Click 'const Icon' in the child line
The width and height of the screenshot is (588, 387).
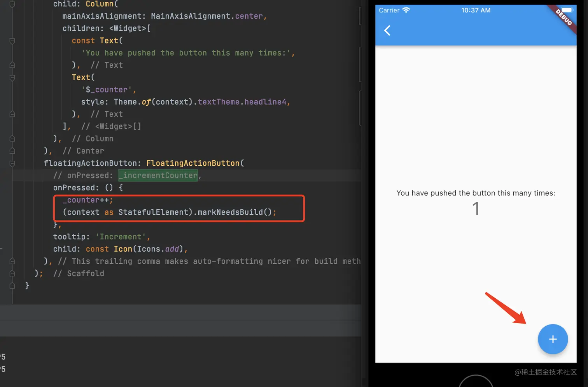click(x=109, y=249)
